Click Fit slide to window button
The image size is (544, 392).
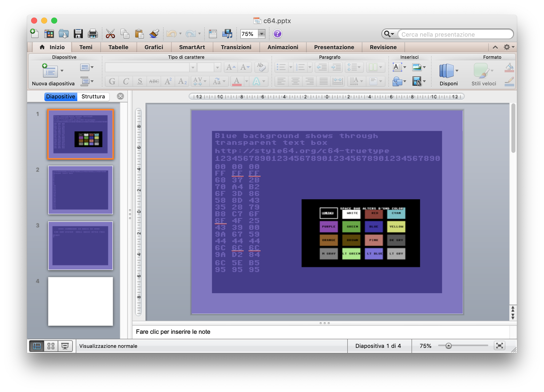click(499, 346)
